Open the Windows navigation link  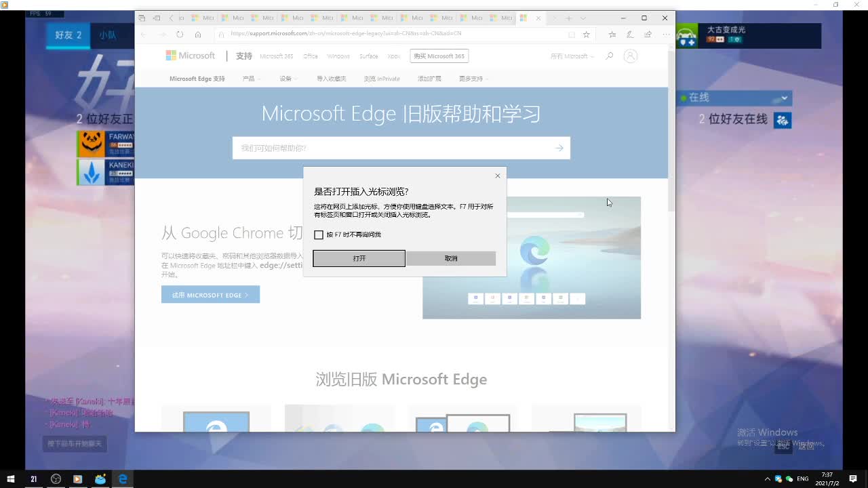click(338, 56)
